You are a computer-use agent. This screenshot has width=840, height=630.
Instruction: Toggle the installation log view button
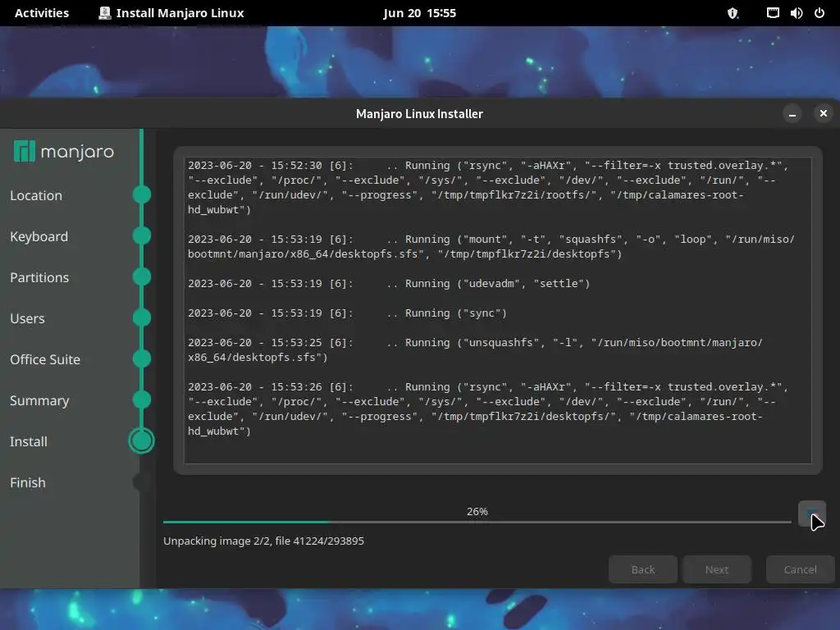[811, 514]
